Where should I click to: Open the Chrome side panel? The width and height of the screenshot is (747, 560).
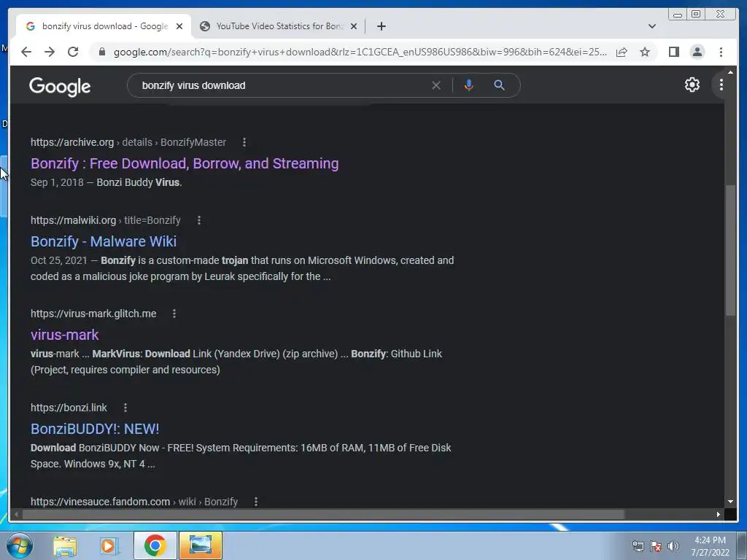[673, 52]
